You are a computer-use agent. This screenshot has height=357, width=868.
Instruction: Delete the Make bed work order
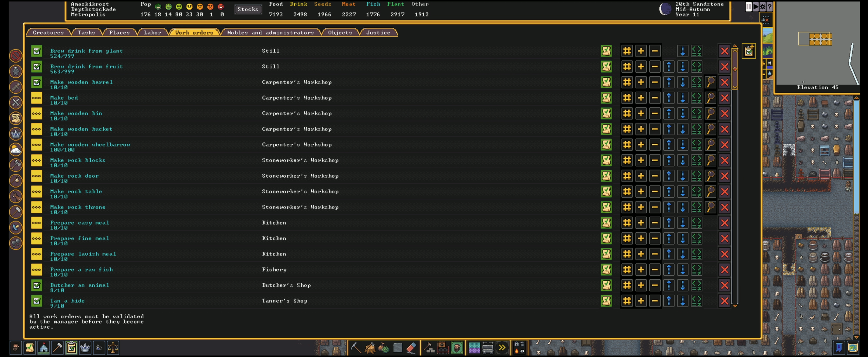click(x=724, y=98)
